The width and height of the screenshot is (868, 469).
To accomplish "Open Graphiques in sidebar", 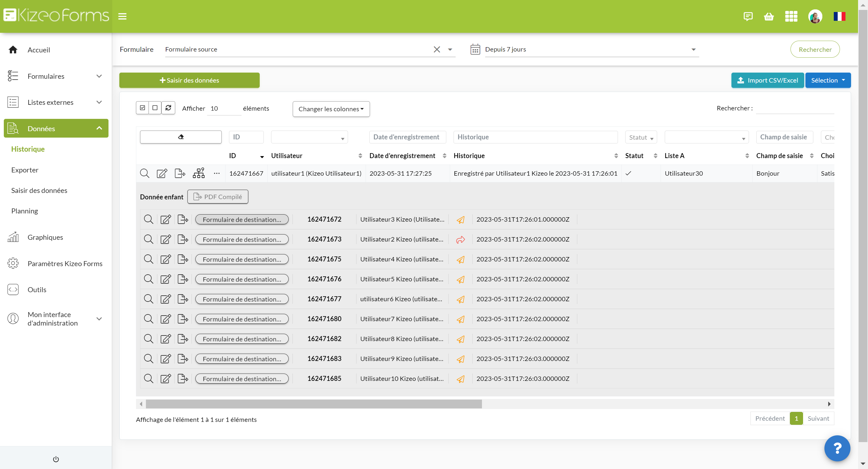I will [45, 237].
